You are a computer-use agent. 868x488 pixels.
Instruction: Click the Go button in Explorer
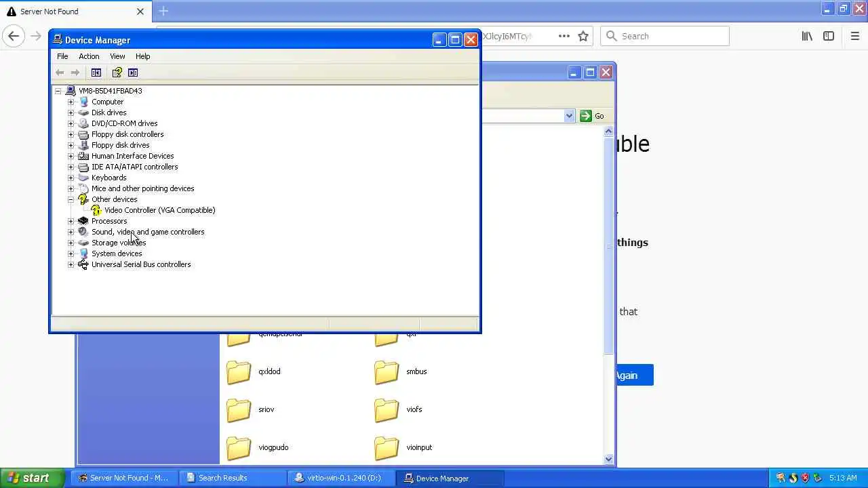[x=592, y=116]
